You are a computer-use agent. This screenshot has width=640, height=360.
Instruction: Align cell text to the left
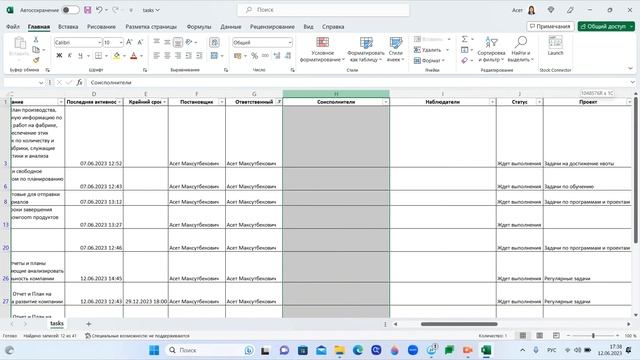pos(156,56)
